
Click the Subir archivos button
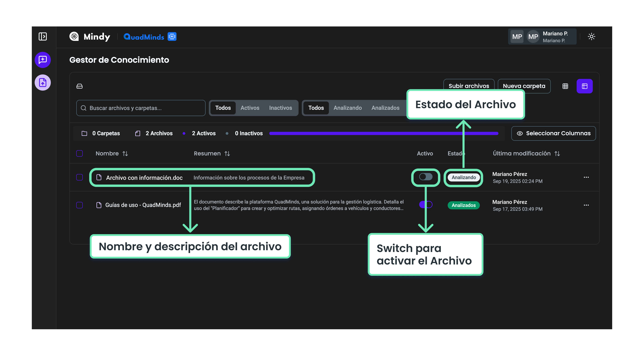pos(468,85)
